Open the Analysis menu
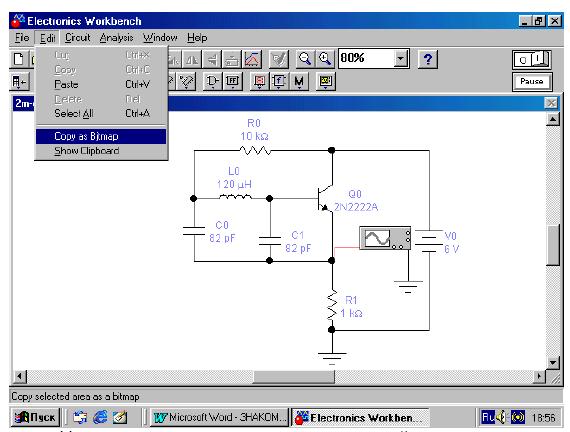 pyautogui.click(x=116, y=37)
